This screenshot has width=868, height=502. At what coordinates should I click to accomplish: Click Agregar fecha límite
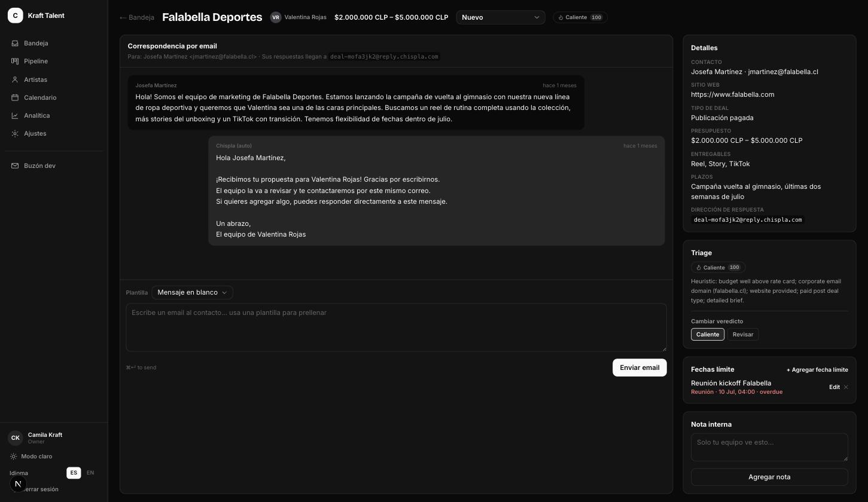817,370
